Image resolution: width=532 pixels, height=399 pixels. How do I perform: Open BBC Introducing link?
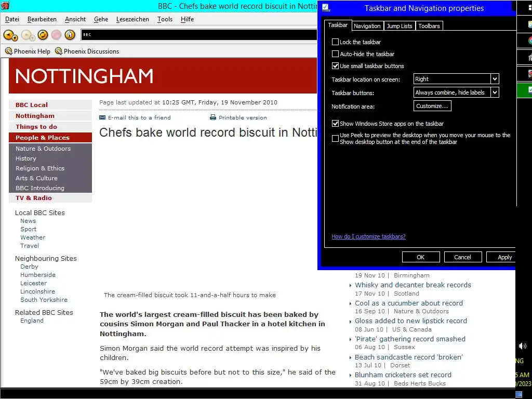[x=40, y=188]
